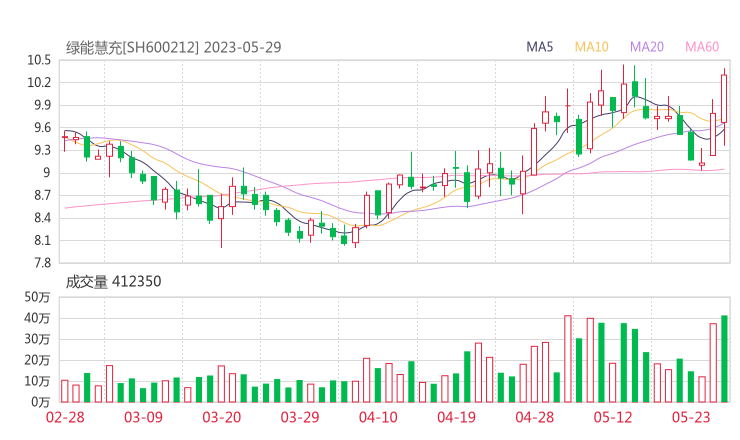Click the 9.9 price axis label
740x440 pixels.
click(42, 105)
